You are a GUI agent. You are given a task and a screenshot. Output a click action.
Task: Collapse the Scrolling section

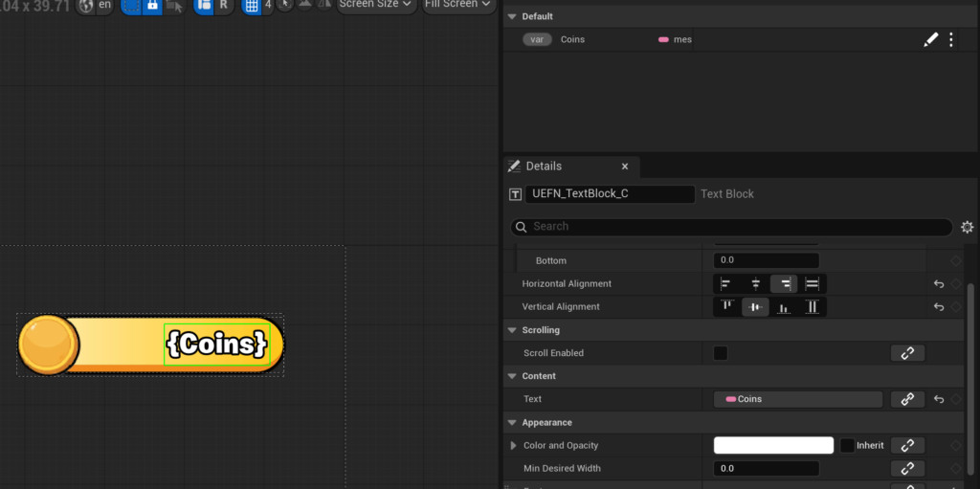[x=511, y=330]
